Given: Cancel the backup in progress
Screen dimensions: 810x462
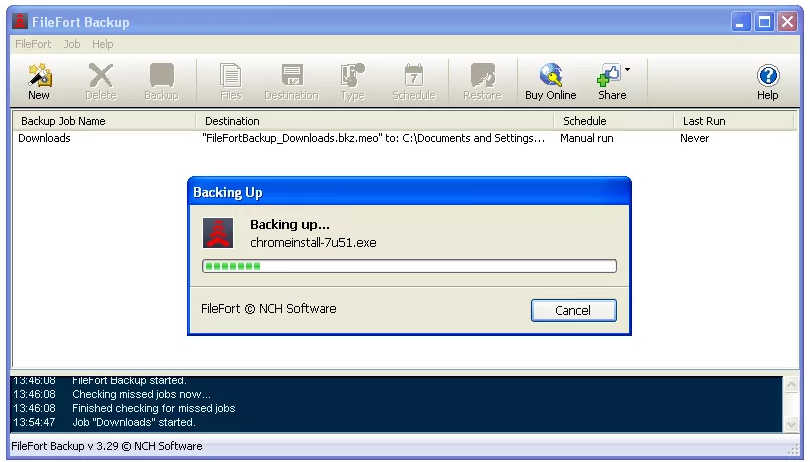Looking at the screenshot, I should click(573, 310).
